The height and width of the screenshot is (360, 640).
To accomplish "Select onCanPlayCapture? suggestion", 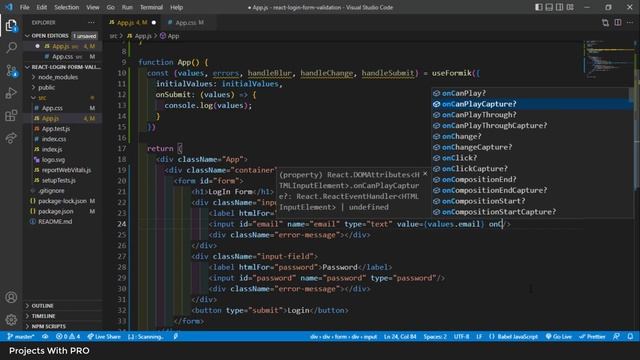I will (x=531, y=104).
